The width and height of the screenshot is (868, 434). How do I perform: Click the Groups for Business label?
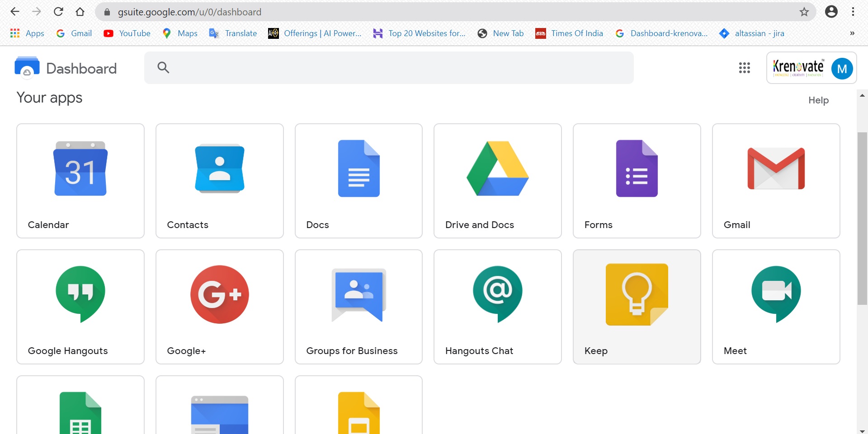[352, 351]
